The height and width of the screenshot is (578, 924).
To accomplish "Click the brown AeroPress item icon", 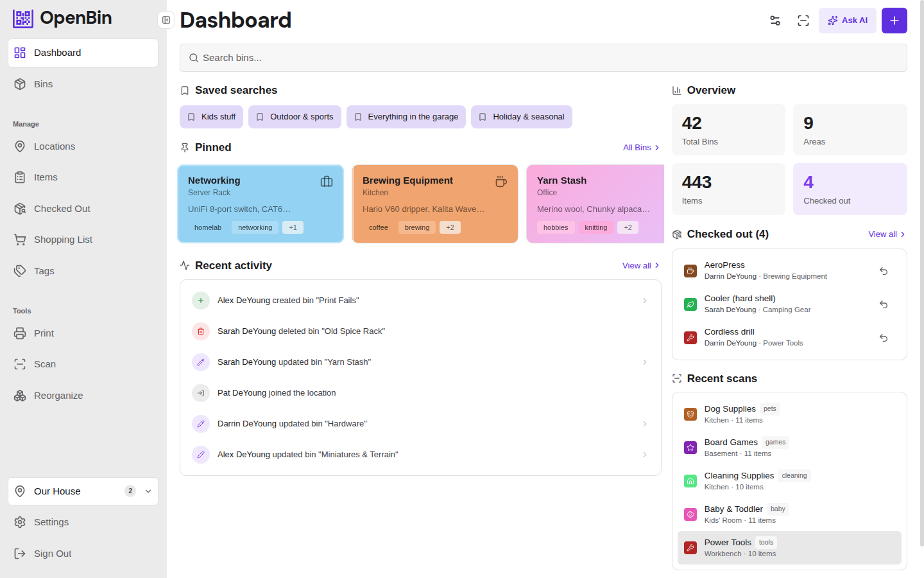I will (690, 271).
